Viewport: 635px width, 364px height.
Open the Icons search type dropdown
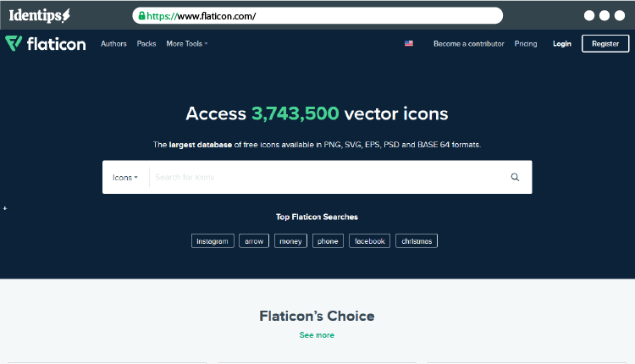125,178
